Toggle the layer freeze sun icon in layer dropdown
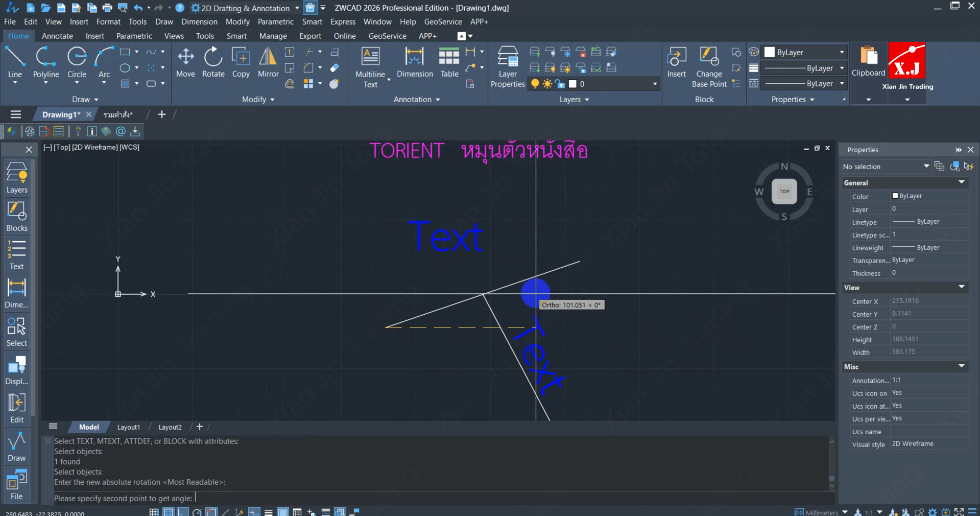This screenshot has width=980, height=516. (x=547, y=84)
